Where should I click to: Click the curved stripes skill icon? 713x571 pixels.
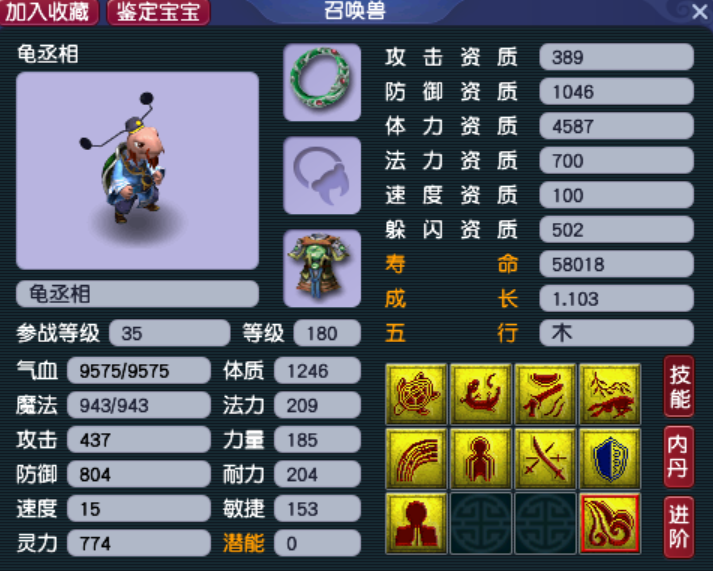click(416, 459)
